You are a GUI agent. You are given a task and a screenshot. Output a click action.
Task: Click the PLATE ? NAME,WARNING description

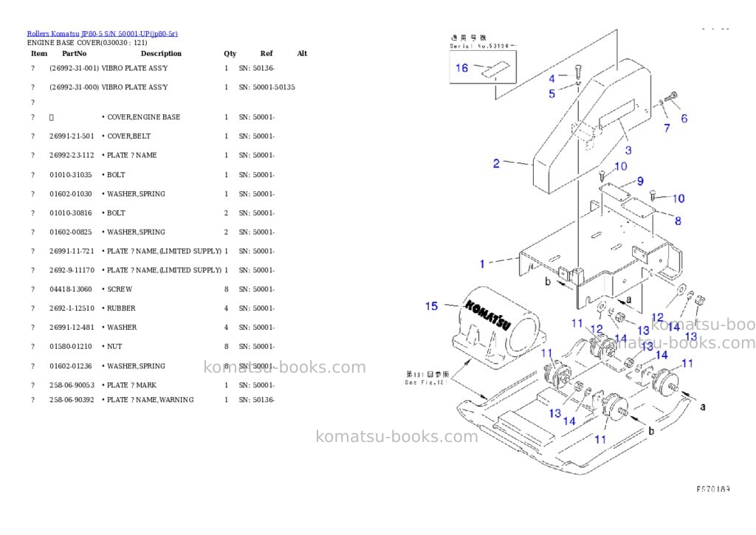pos(151,400)
